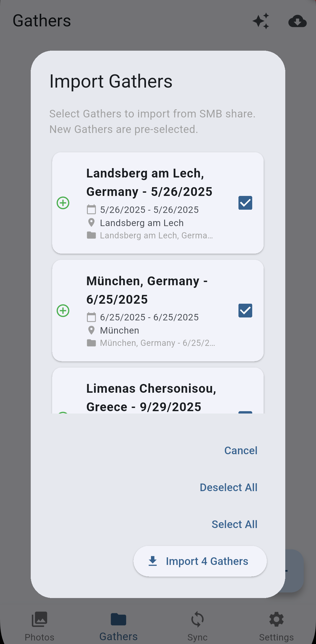Image resolution: width=316 pixels, height=644 pixels.
Task: Tap folder icon in München gather card
Action: pyautogui.click(x=91, y=343)
